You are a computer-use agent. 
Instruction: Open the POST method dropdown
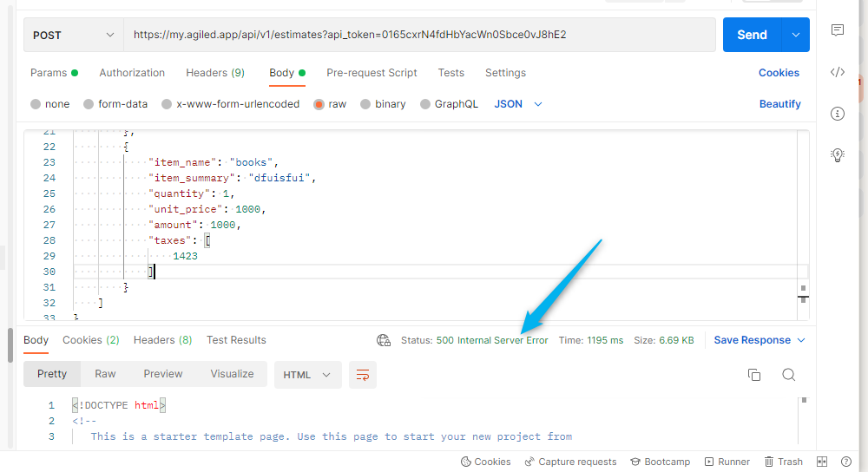point(73,35)
